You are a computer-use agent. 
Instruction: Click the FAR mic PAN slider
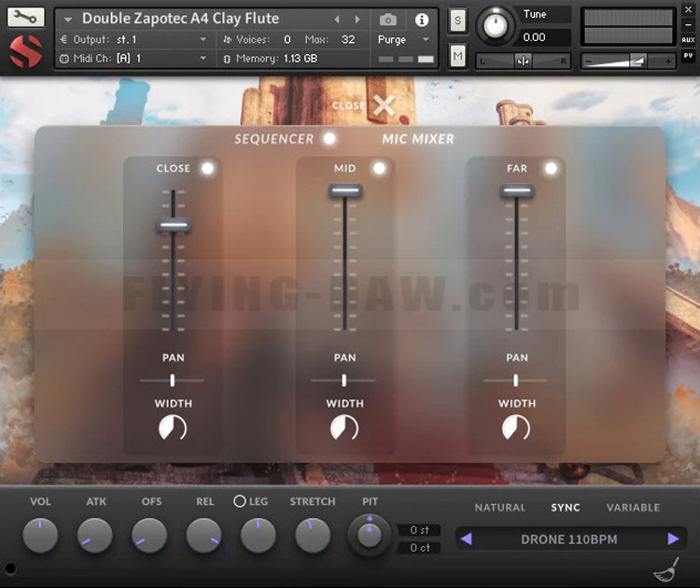point(515,381)
